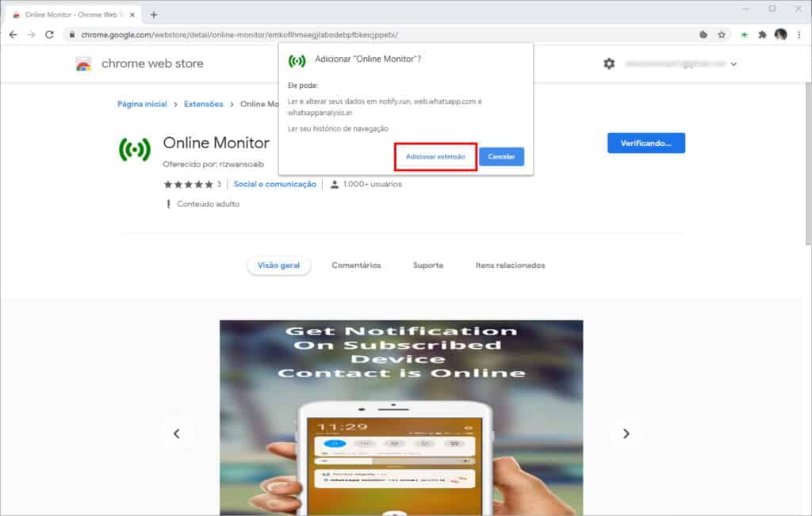
Task: Click the Verificando... button
Action: tap(645, 143)
